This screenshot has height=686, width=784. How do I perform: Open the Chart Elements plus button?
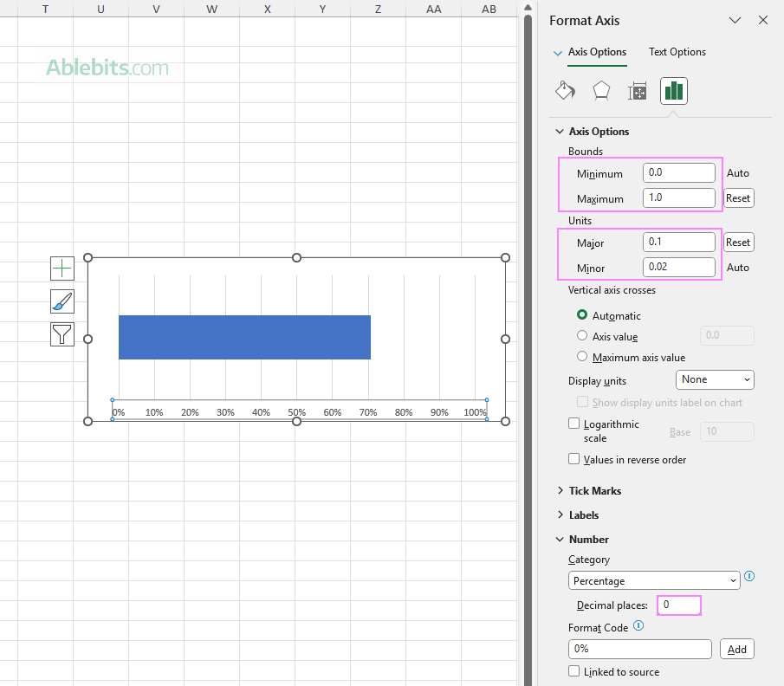click(62, 269)
